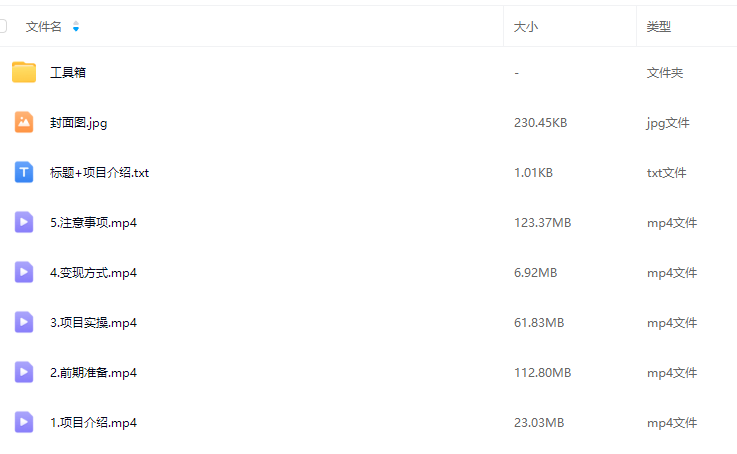Select the row showing 6.92MB size
The height and width of the screenshot is (454, 737).
click(536, 273)
